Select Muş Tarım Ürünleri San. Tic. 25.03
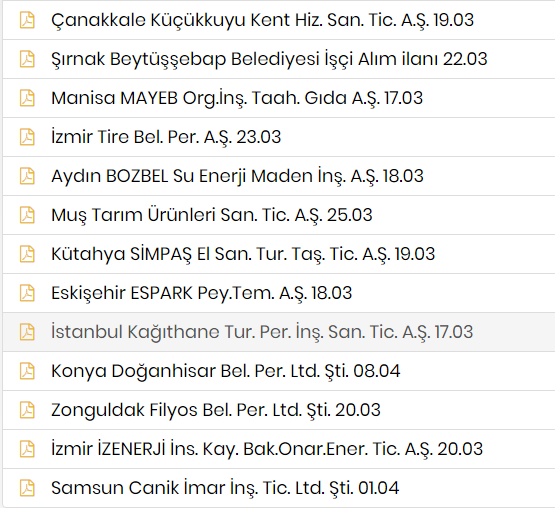This screenshot has height=508, width=555. [x=212, y=215]
